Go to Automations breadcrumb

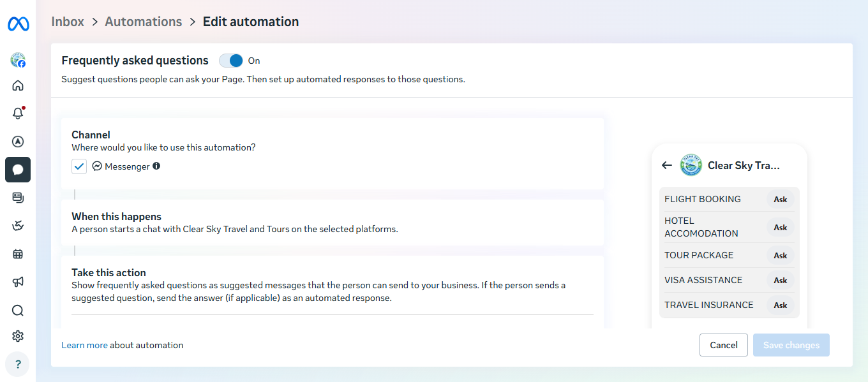(x=144, y=22)
